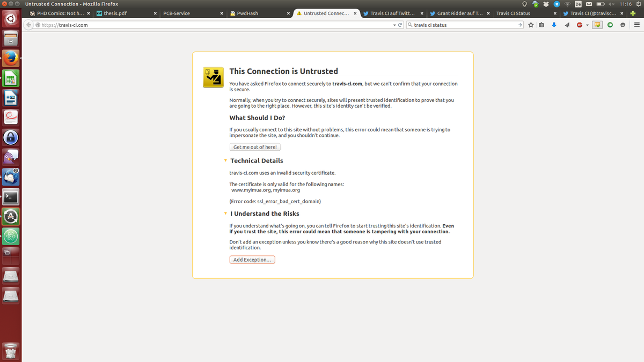Show bookmarks list via the clipboard icon

tap(541, 25)
